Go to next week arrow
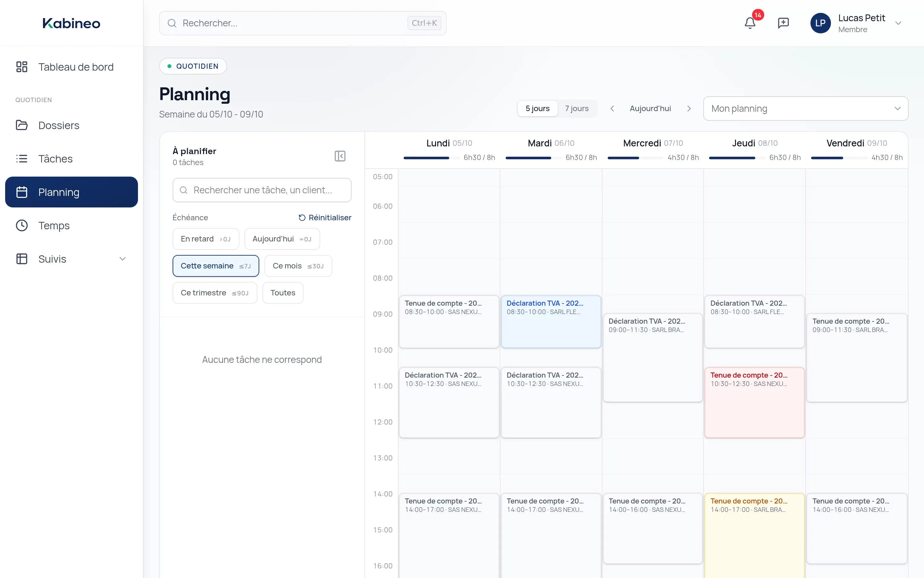The image size is (924, 578). pyautogui.click(x=689, y=109)
